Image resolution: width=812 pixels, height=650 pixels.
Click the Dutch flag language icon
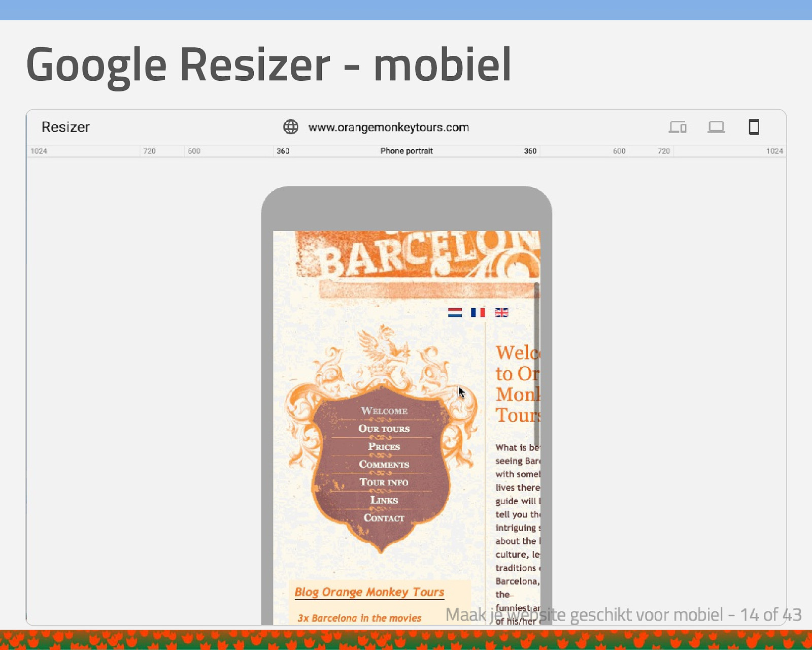[455, 312]
